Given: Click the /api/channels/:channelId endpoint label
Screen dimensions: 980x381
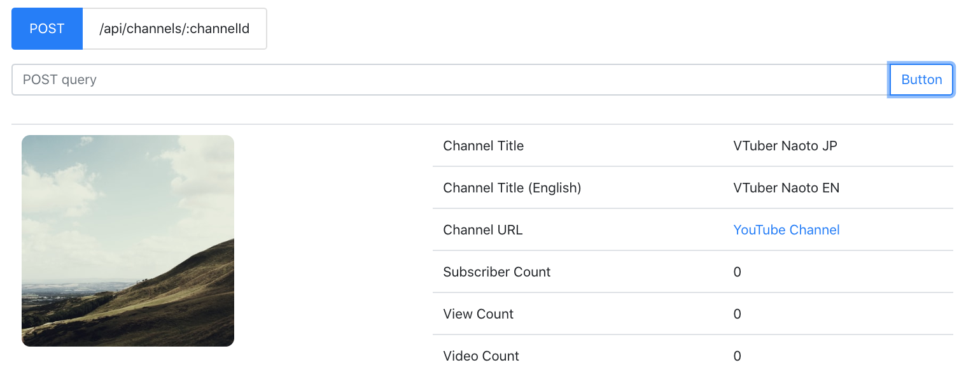Looking at the screenshot, I should click(x=174, y=29).
